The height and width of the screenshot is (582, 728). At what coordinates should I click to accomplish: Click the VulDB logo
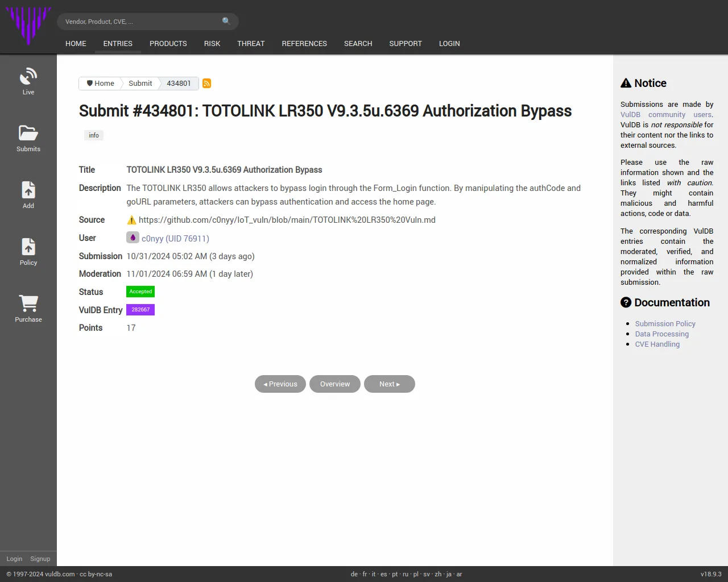tap(28, 26)
